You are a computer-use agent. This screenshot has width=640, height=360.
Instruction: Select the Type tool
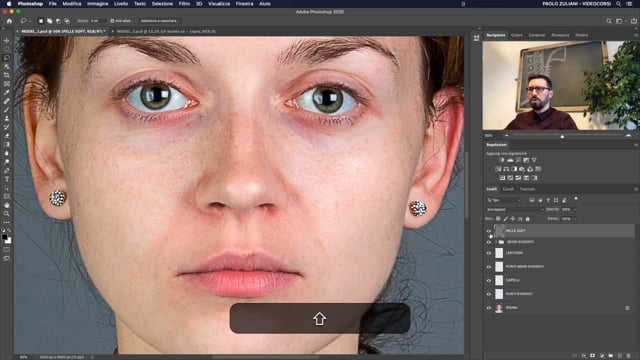pyautogui.click(x=7, y=179)
